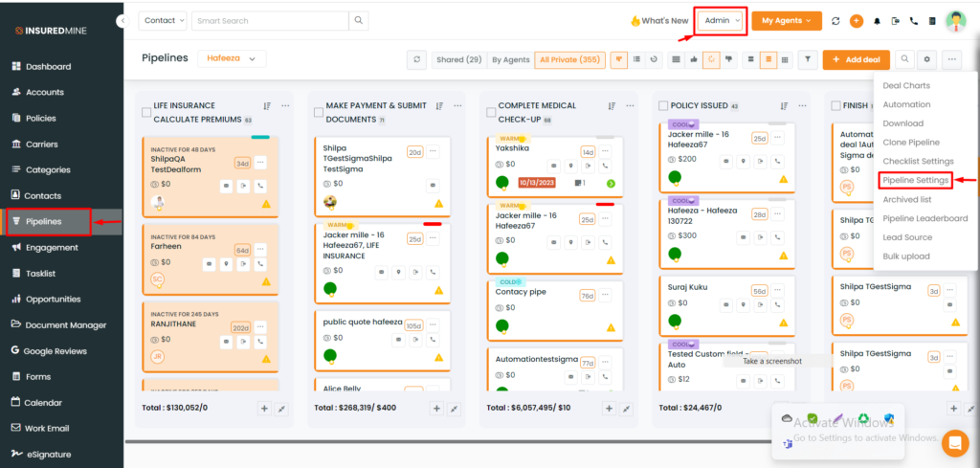Open the user profile avatar
The height and width of the screenshot is (468, 980).
956,21
